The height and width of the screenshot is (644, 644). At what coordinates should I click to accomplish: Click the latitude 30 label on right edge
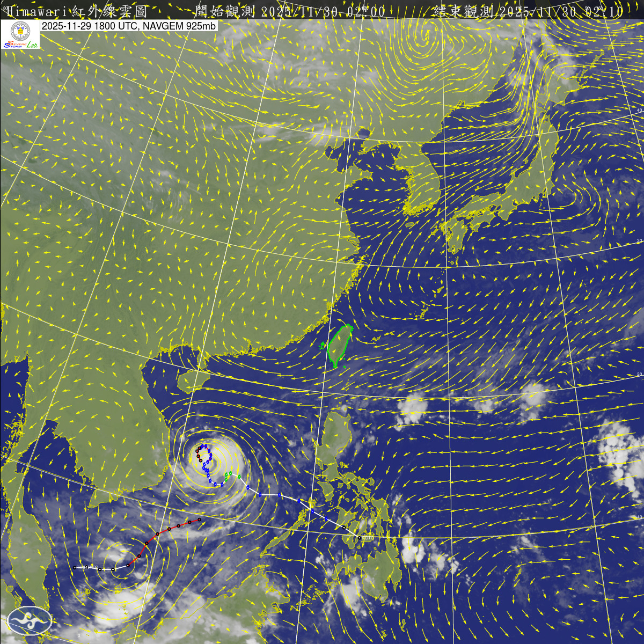point(639,240)
